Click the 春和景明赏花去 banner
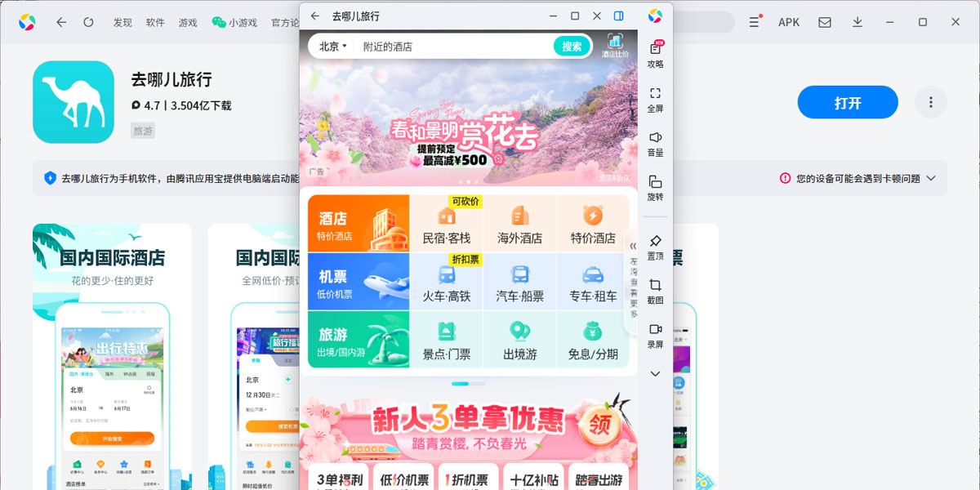Screen dimensions: 980x490 [469, 122]
